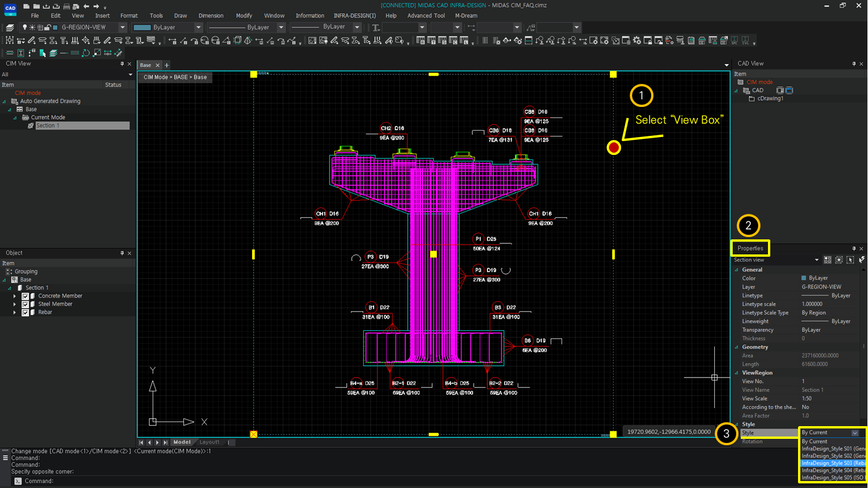Viewport: 868px width, 488px height.
Task: Disable the Rebar checkbox in Object panel
Action: tap(25, 312)
